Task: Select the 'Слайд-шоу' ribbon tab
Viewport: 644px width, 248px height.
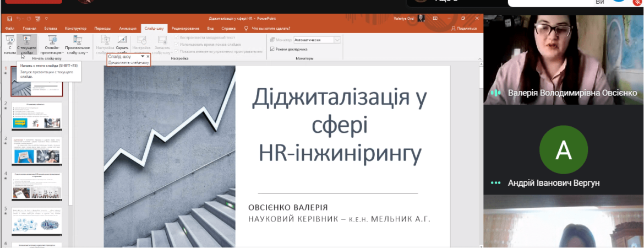Action: tap(155, 28)
